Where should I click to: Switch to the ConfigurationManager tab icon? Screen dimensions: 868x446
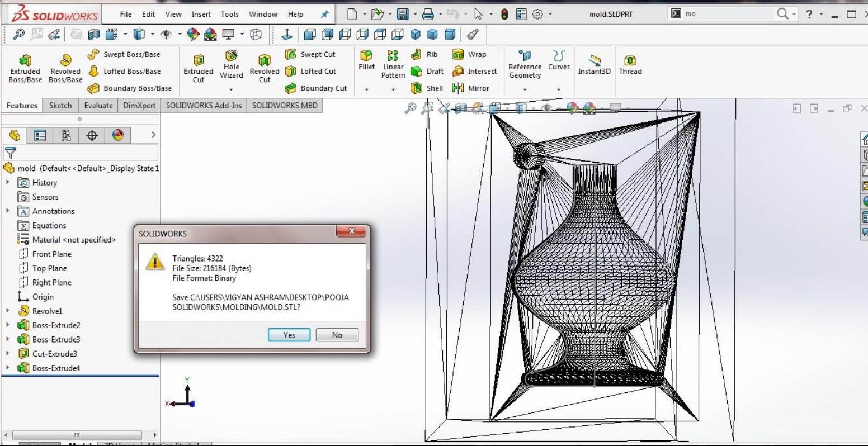pos(66,135)
